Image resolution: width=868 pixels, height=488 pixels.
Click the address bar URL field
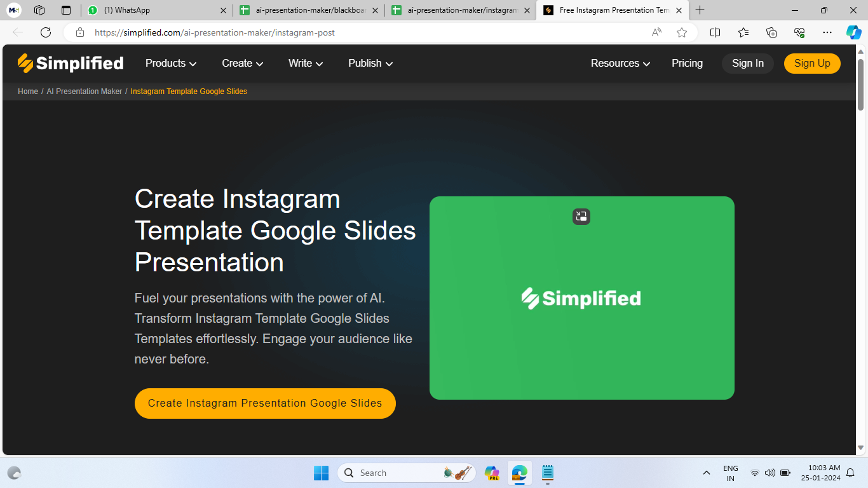click(369, 32)
